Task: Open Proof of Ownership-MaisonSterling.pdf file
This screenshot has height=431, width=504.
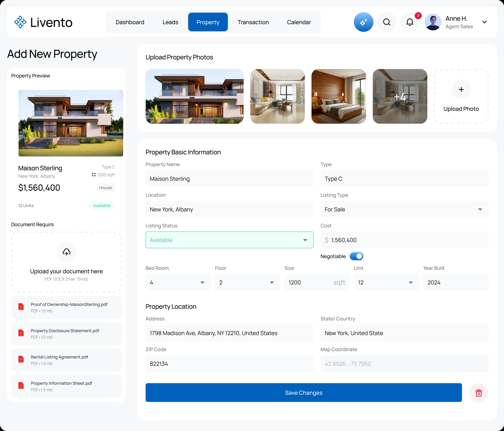Action: coord(69,305)
